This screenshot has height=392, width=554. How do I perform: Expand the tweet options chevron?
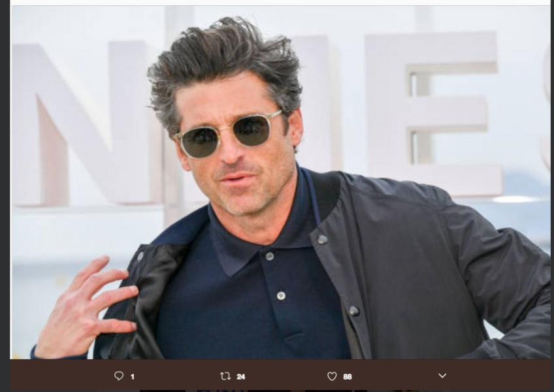pos(442,376)
